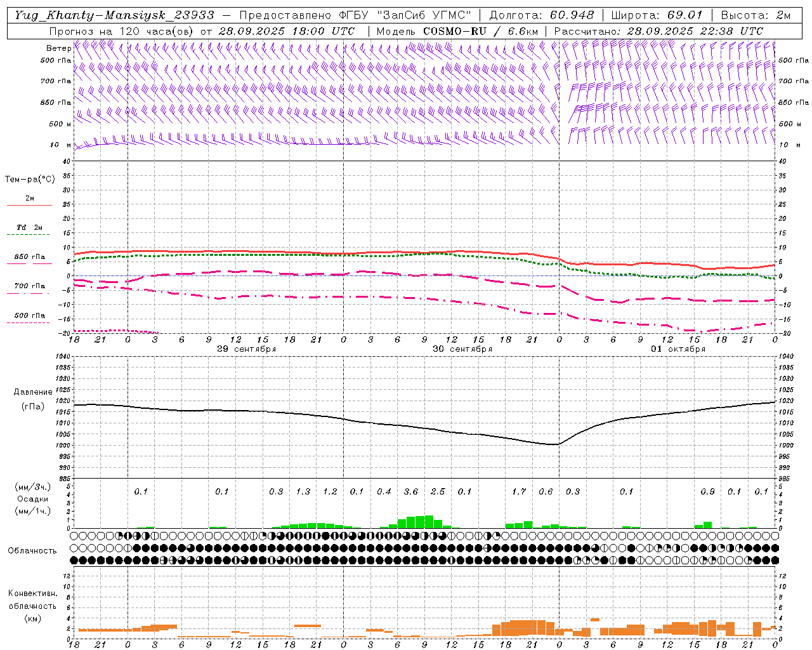Click the Осадки precipitation panel label

pyautogui.click(x=33, y=499)
